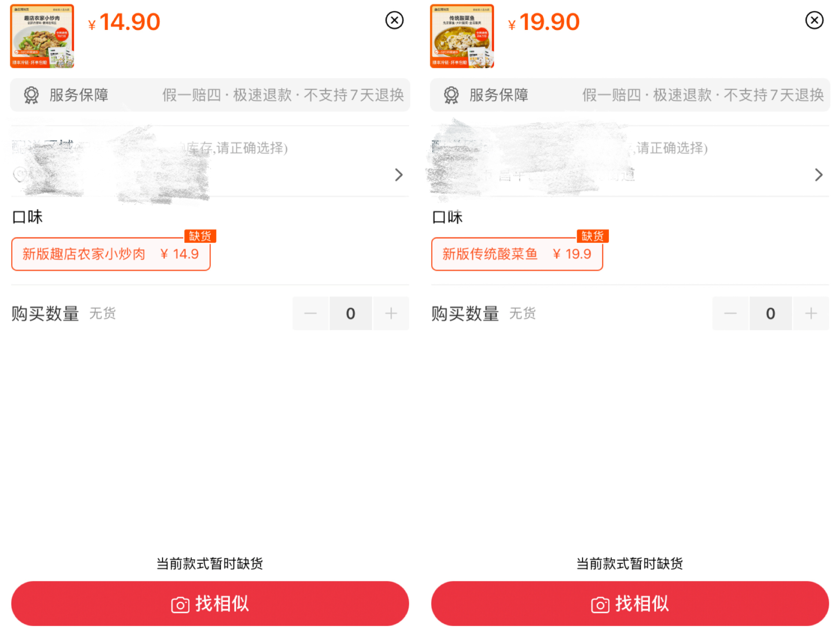This screenshot has width=840, height=629.
Task: Open the 农家小炒肉 product thumbnail
Action: click(x=42, y=36)
